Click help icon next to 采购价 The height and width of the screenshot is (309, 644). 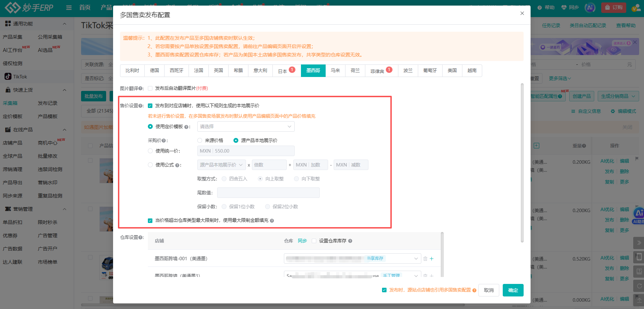tap(164, 141)
